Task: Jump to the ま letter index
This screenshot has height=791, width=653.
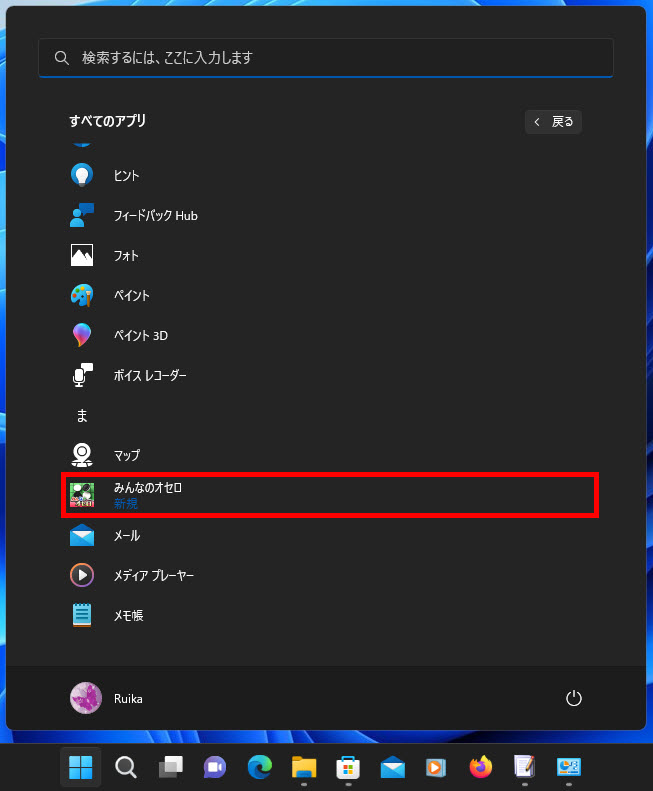Action: (x=82, y=415)
